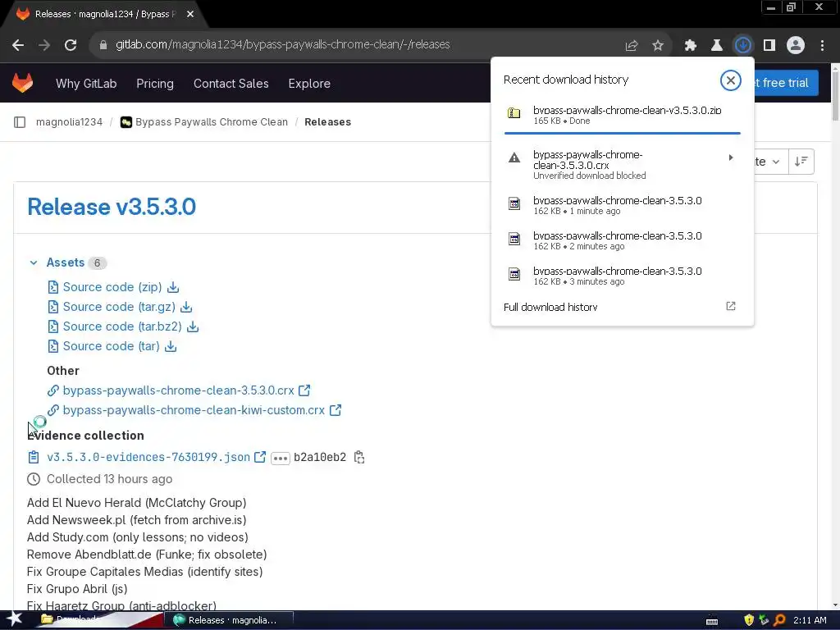Switch to Releases taskbar window button
Viewport: 840px width, 630px height.
click(231, 620)
